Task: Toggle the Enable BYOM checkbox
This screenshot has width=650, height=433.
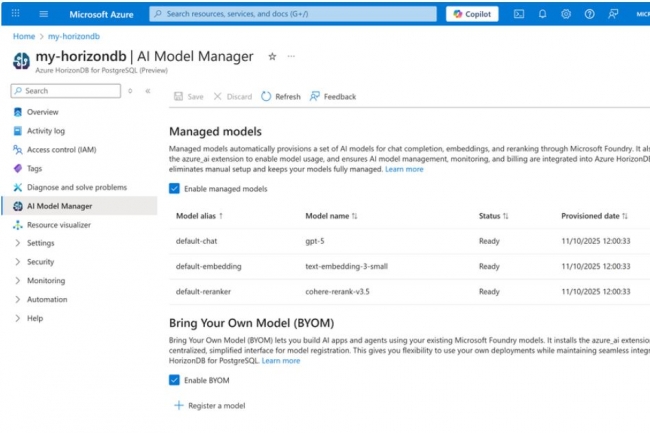Action: (175, 380)
